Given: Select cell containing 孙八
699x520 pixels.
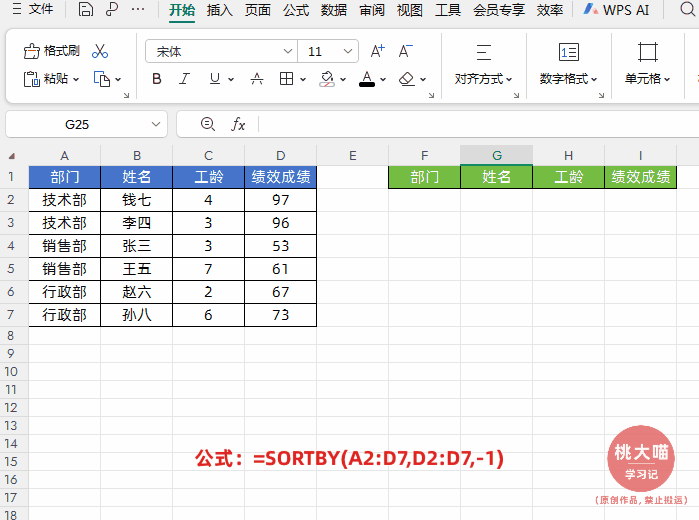Looking at the screenshot, I should pos(136,315).
